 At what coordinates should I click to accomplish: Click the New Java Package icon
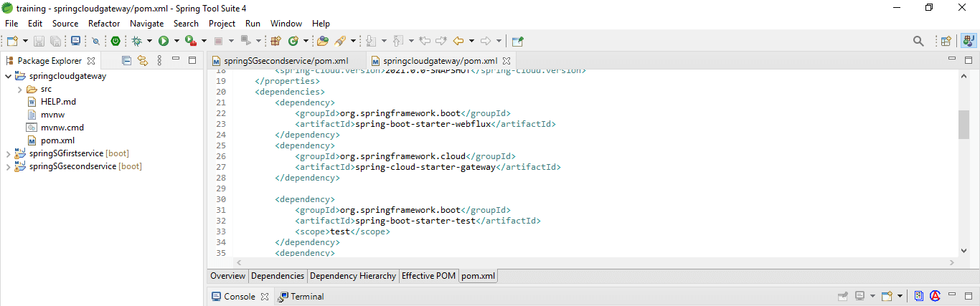(x=277, y=41)
